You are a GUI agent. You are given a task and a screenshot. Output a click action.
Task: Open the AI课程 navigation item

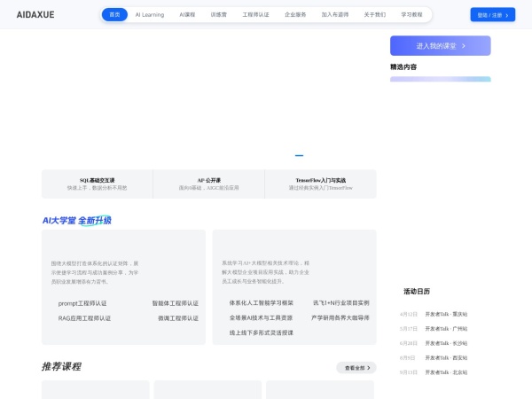[x=187, y=14]
